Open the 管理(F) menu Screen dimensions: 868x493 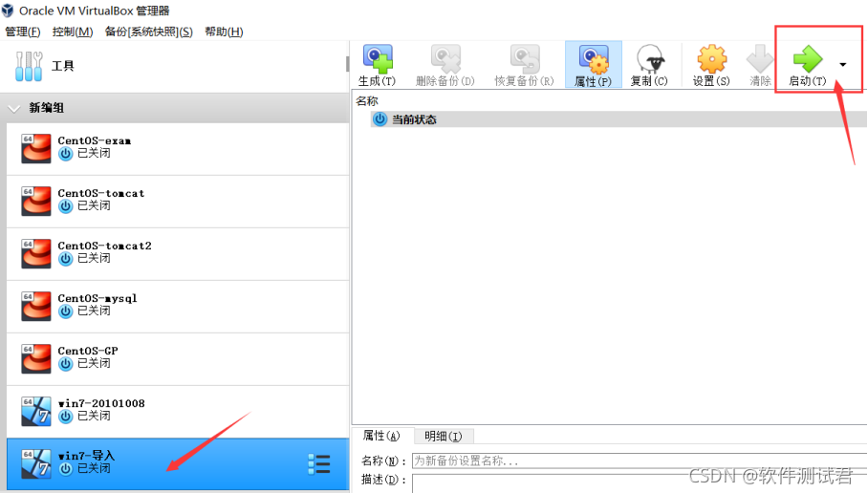(x=23, y=32)
